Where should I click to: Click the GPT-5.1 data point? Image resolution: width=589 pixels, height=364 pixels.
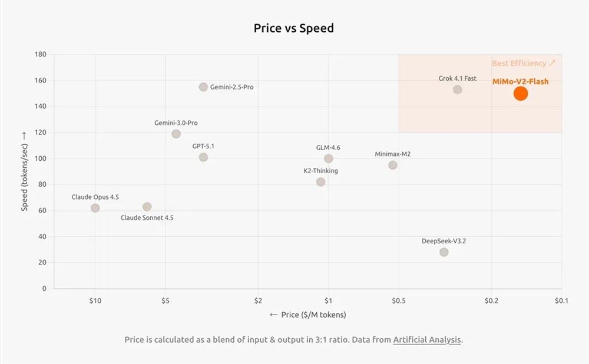[203, 157]
